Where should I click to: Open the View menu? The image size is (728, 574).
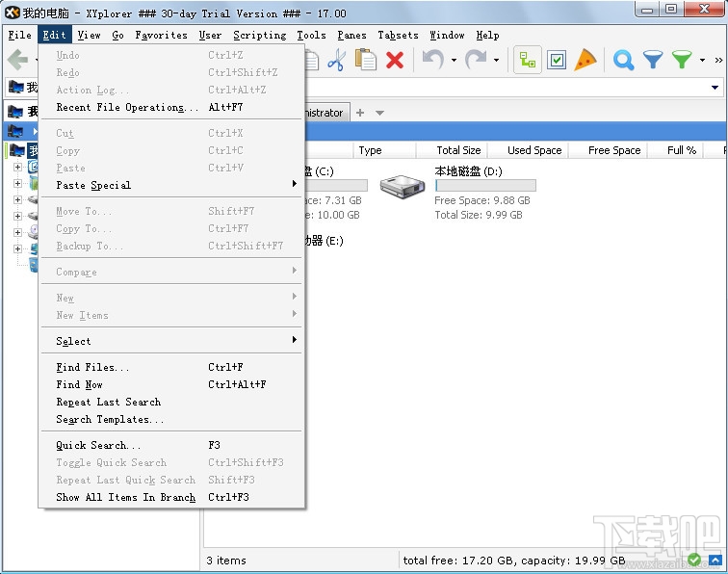(90, 35)
